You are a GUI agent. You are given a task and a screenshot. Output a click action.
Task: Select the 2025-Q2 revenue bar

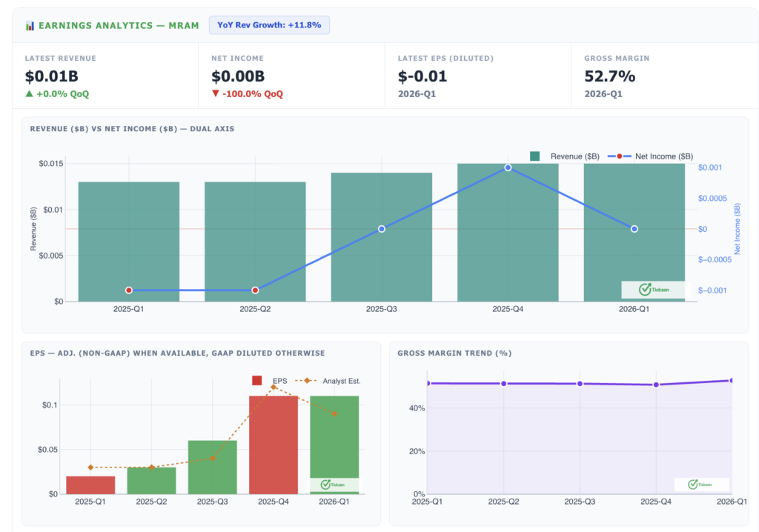tap(255, 242)
